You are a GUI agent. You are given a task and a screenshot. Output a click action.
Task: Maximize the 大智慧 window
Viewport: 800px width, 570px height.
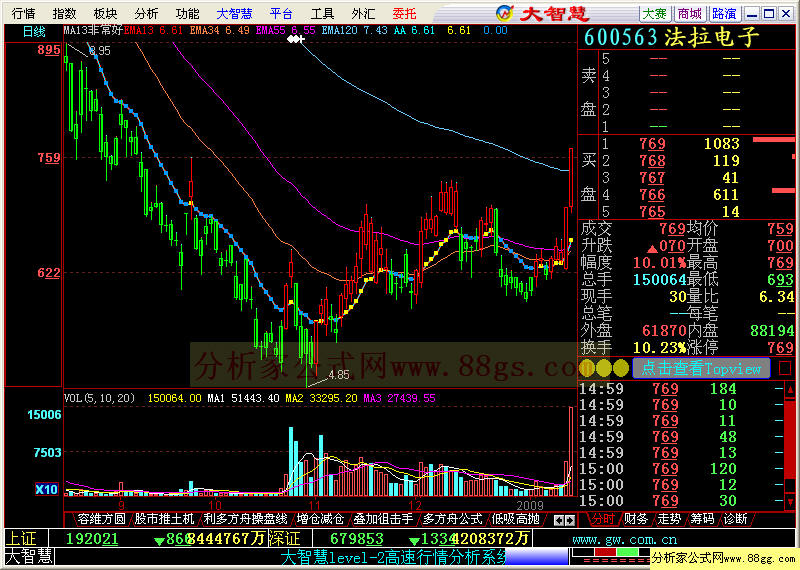click(769, 14)
